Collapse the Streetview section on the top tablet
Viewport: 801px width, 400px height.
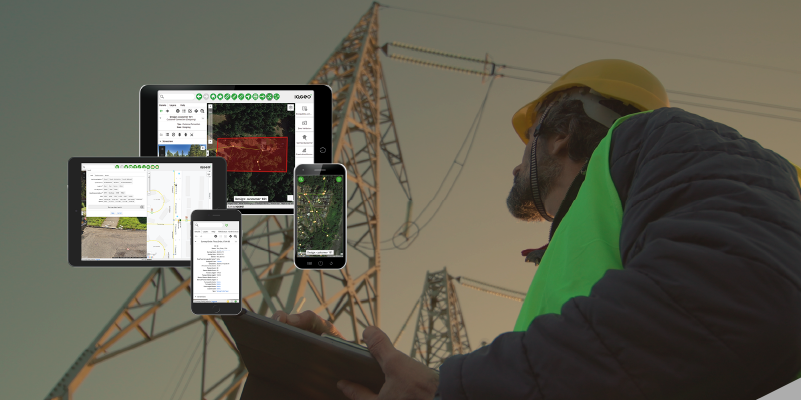tap(160, 141)
